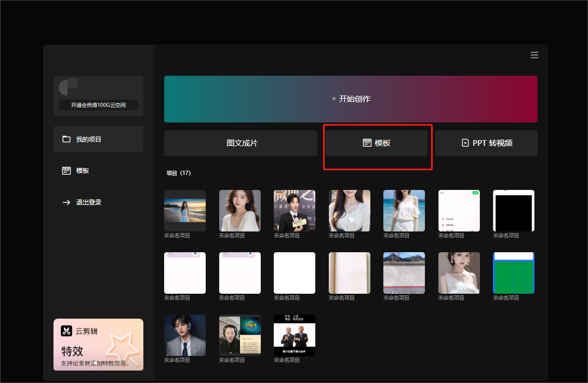Open the project of woman with headphones beside poster

[240, 335]
